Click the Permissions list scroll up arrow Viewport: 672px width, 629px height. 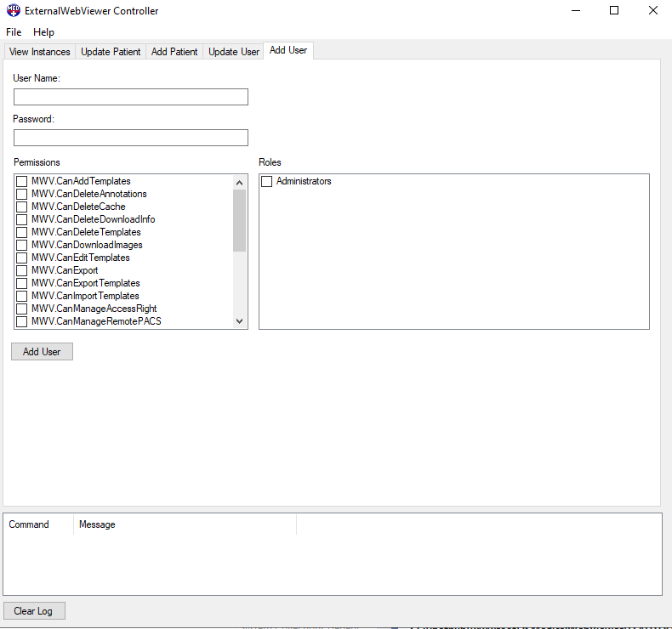point(240,183)
